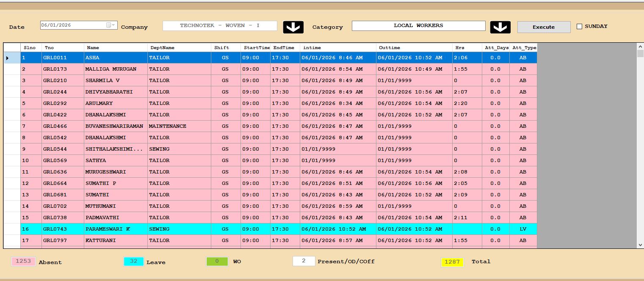This screenshot has height=281, width=644.
Task: Click the green WO count box
Action: [217, 262]
